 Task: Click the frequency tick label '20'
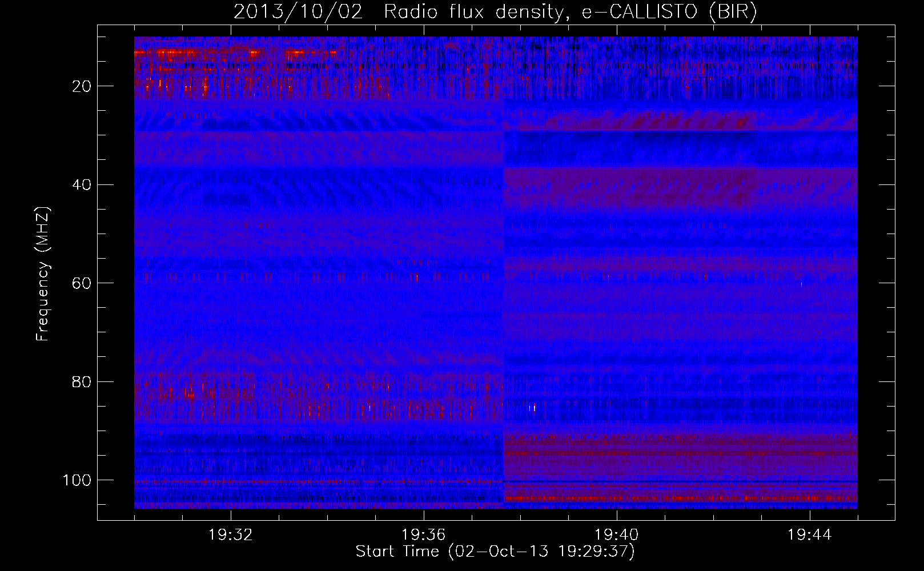[x=82, y=86]
